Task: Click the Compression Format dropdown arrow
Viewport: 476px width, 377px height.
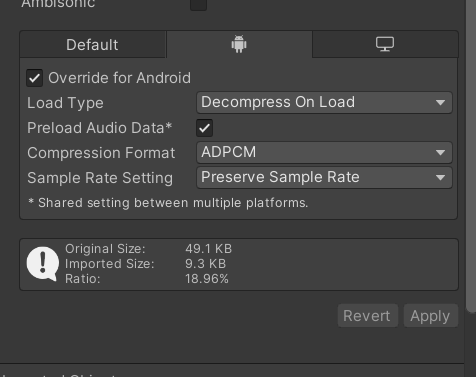Action: point(440,153)
